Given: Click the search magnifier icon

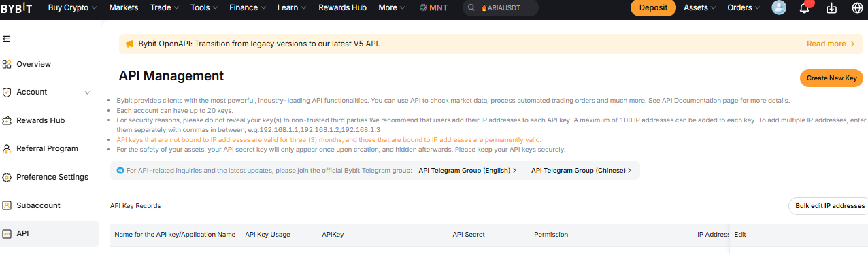Looking at the screenshot, I should pyautogui.click(x=471, y=8).
